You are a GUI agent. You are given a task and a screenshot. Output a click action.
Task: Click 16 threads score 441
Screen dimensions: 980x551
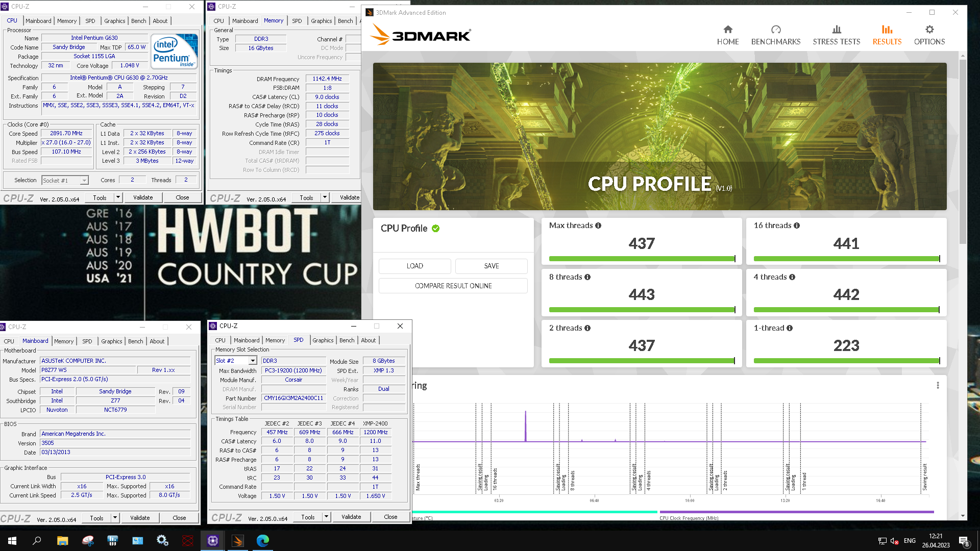846,244
